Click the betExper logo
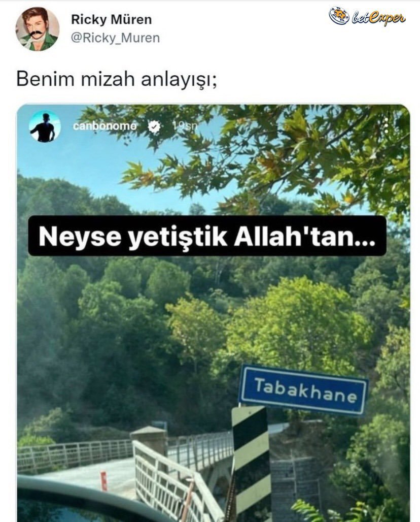Screen dimensions: 420x522 click(x=367, y=16)
